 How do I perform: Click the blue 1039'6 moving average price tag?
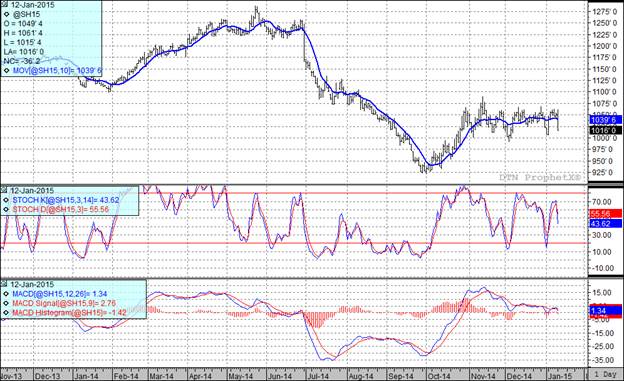pos(605,120)
